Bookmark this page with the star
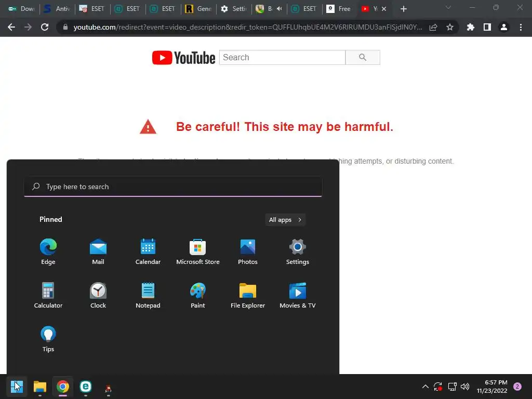The width and height of the screenshot is (532, 399). point(449,27)
